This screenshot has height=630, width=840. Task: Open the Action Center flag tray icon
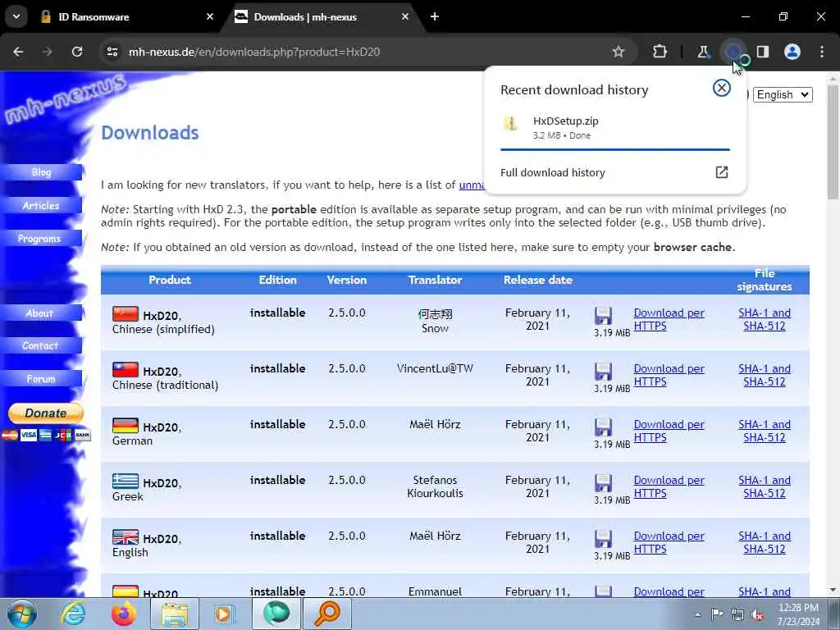coord(717,614)
